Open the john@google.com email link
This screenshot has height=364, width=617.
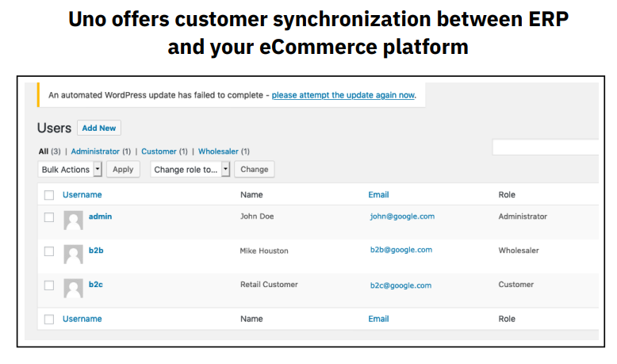coord(402,216)
